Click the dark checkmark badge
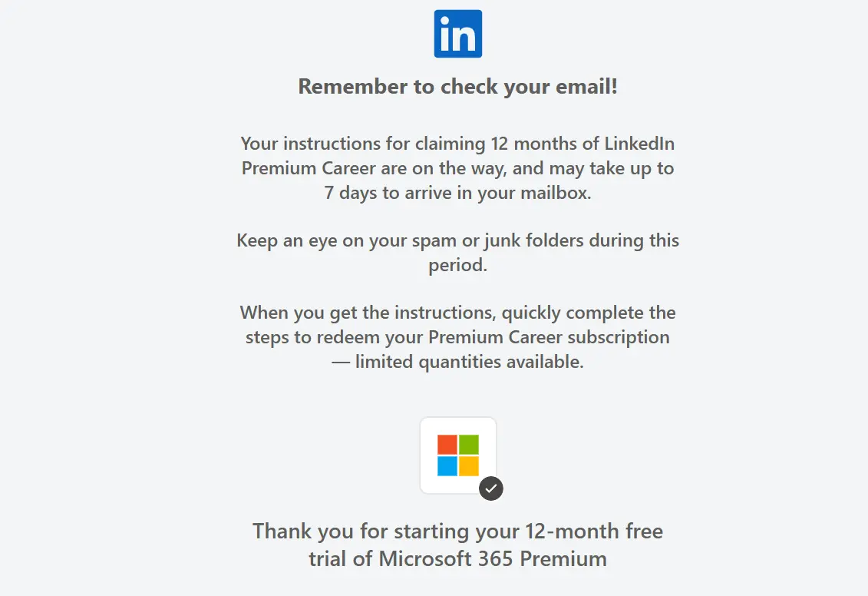Image resolution: width=868 pixels, height=596 pixels. pyautogui.click(x=491, y=488)
